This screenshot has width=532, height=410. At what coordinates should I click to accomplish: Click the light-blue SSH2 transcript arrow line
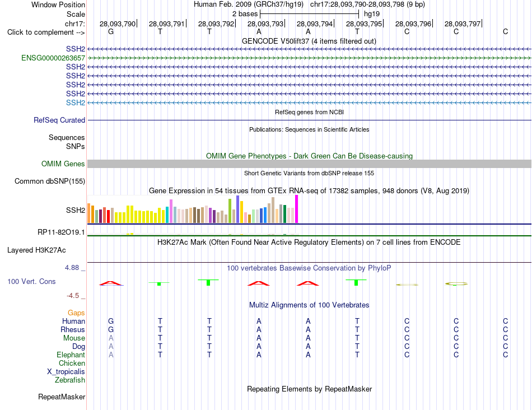coord(309,102)
